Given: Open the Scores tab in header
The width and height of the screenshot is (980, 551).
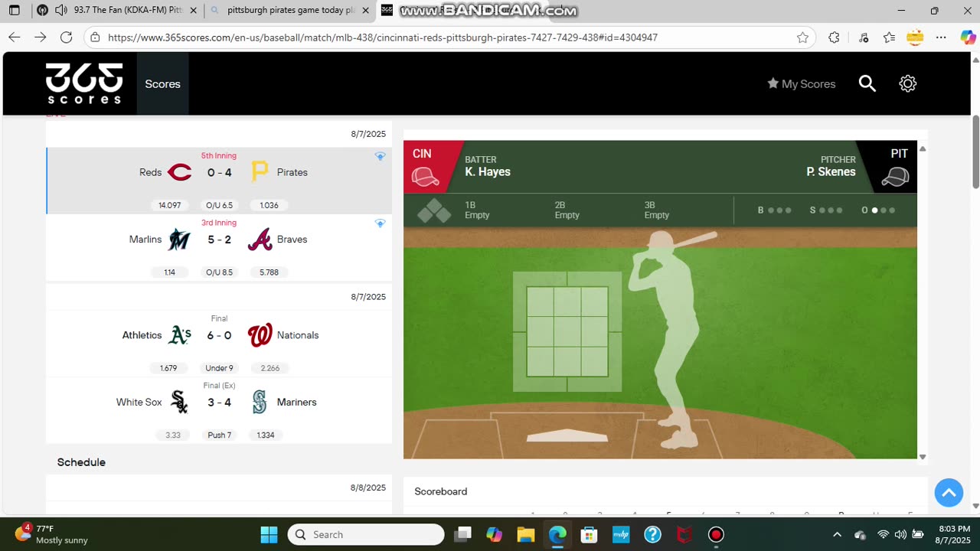Looking at the screenshot, I should (162, 84).
